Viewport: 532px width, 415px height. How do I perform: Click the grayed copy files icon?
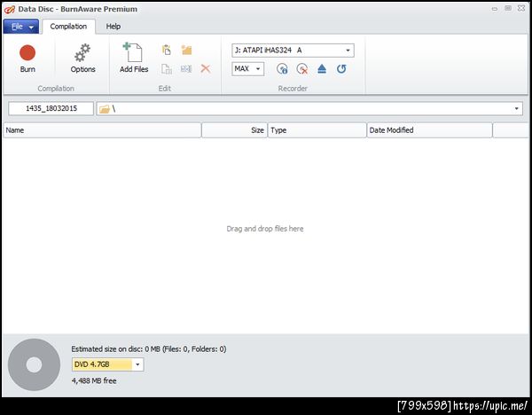coord(167,69)
